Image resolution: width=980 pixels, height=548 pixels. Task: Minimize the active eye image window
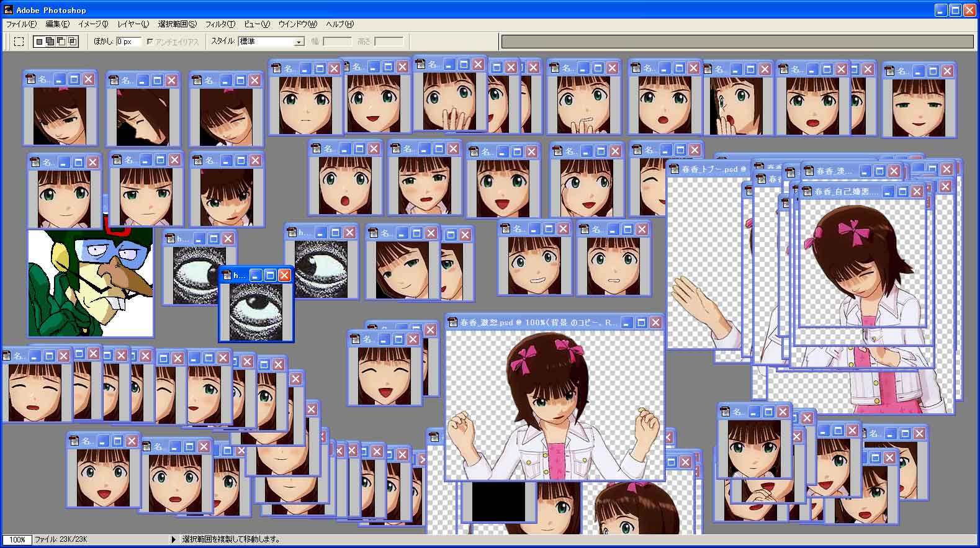pyautogui.click(x=256, y=275)
